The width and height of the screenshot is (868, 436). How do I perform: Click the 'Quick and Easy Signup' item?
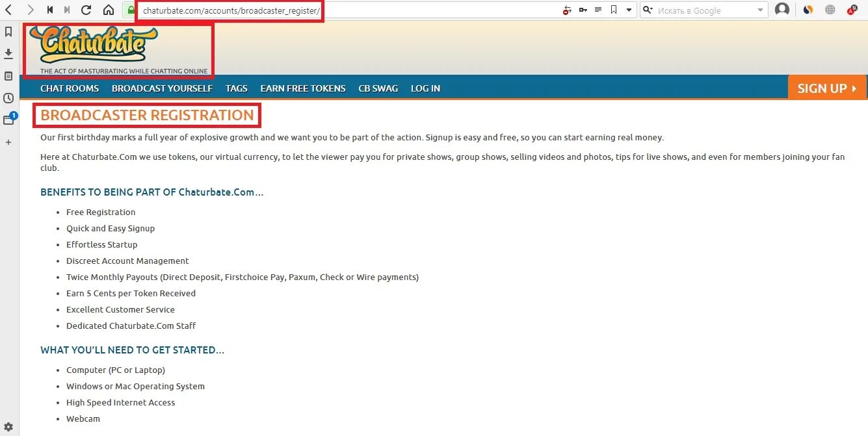[x=111, y=229]
